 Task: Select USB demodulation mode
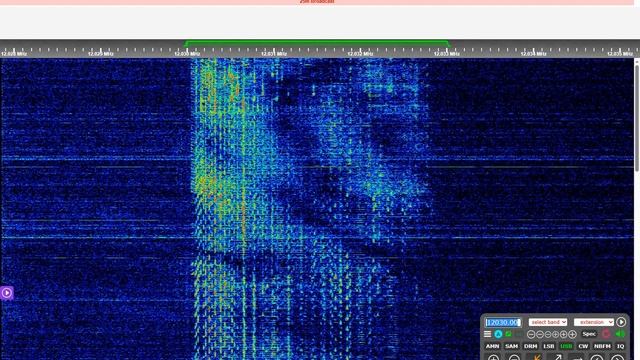(x=566, y=346)
